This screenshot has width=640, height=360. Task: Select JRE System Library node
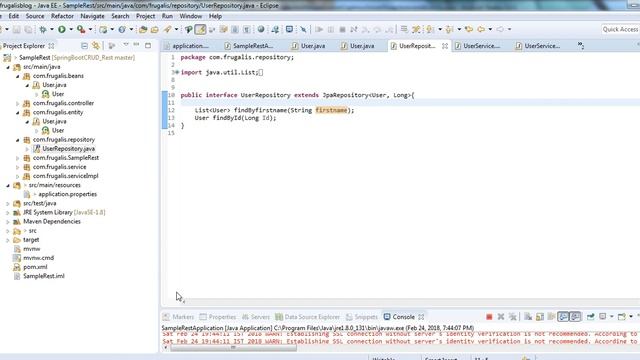[x=60, y=213]
